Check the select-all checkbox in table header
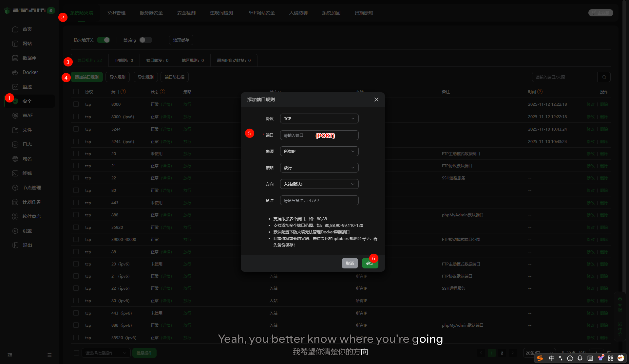The width and height of the screenshot is (629, 364). 76,92
